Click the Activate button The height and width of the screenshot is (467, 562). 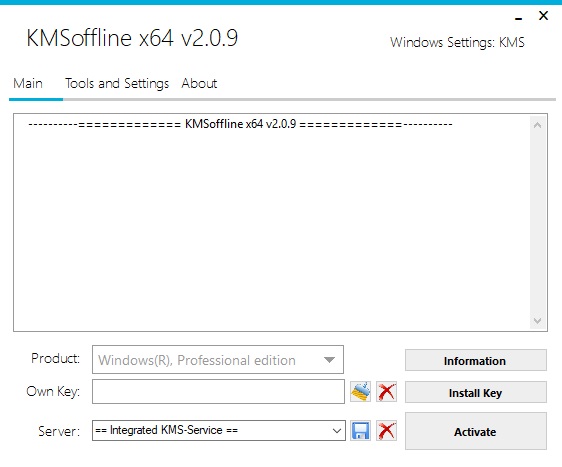tap(476, 431)
